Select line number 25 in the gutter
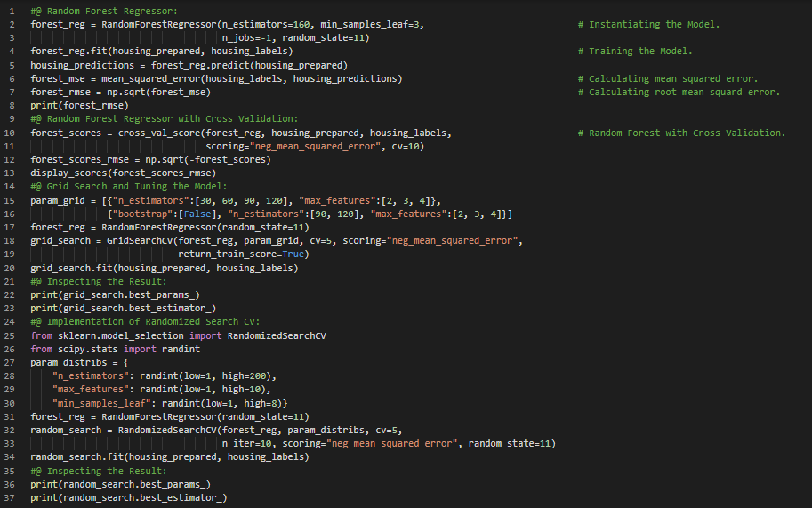This screenshot has height=508, width=812. (x=11, y=335)
